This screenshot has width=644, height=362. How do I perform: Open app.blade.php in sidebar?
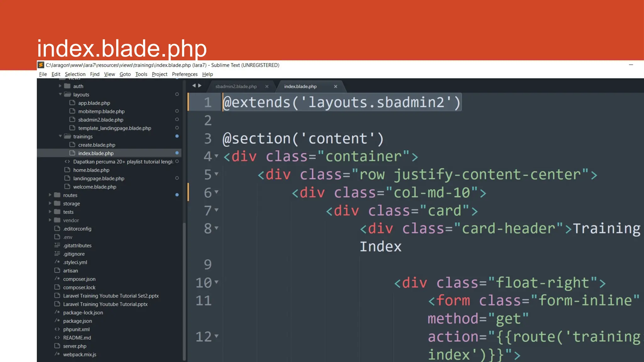[x=94, y=103]
